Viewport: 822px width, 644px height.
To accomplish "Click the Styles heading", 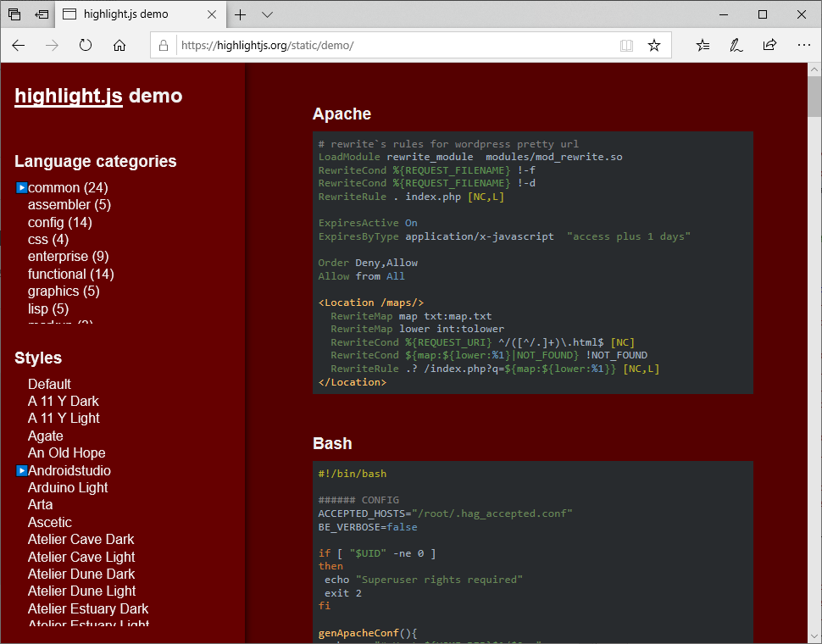I will [38, 358].
